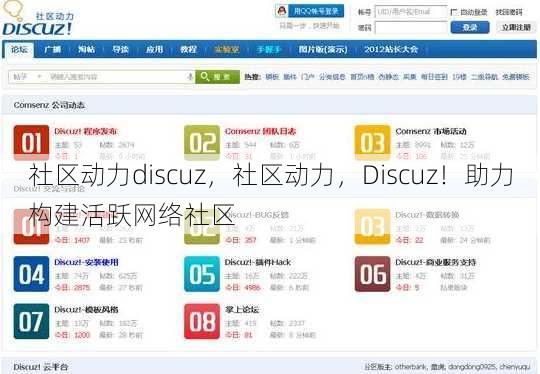The height and width of the screenshot is (374, 540).
Task: Open moderator chenwuqu's profile link
Action: pyautogui.click(x=515, y=367)
